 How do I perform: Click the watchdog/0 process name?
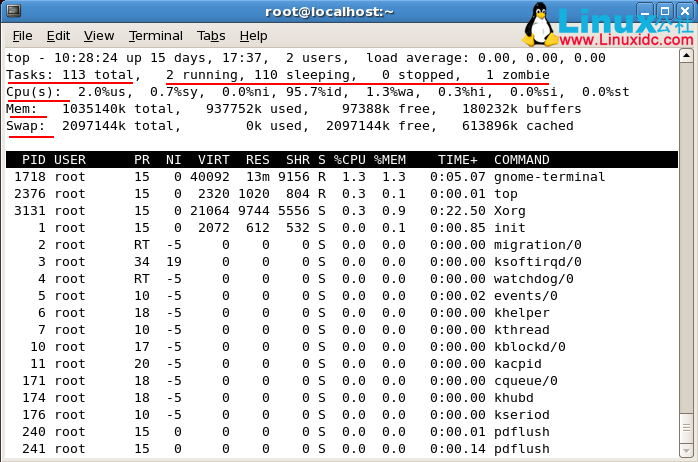coord(534,279)
